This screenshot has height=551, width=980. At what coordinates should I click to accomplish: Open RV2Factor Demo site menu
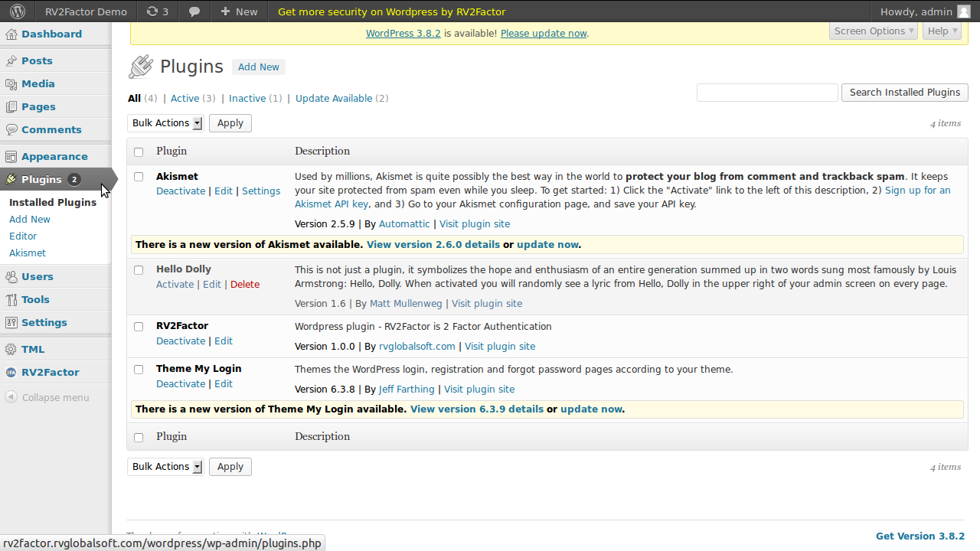pos(86,11)
